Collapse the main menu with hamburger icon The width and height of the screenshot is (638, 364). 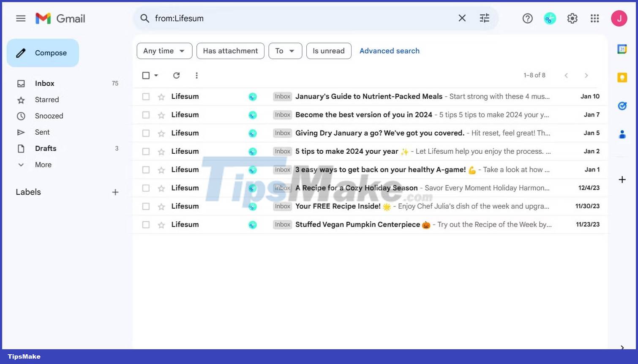tap(21, 18)
